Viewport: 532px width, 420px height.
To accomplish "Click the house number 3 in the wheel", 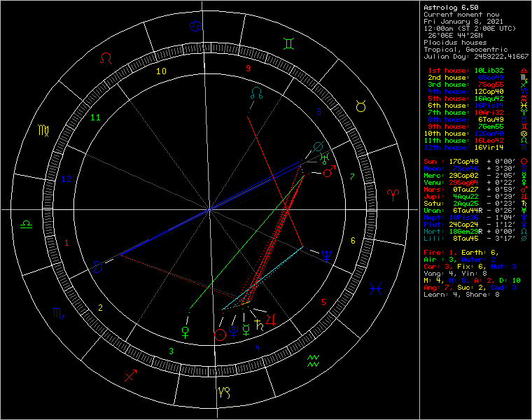I will (x=171, y=351).
